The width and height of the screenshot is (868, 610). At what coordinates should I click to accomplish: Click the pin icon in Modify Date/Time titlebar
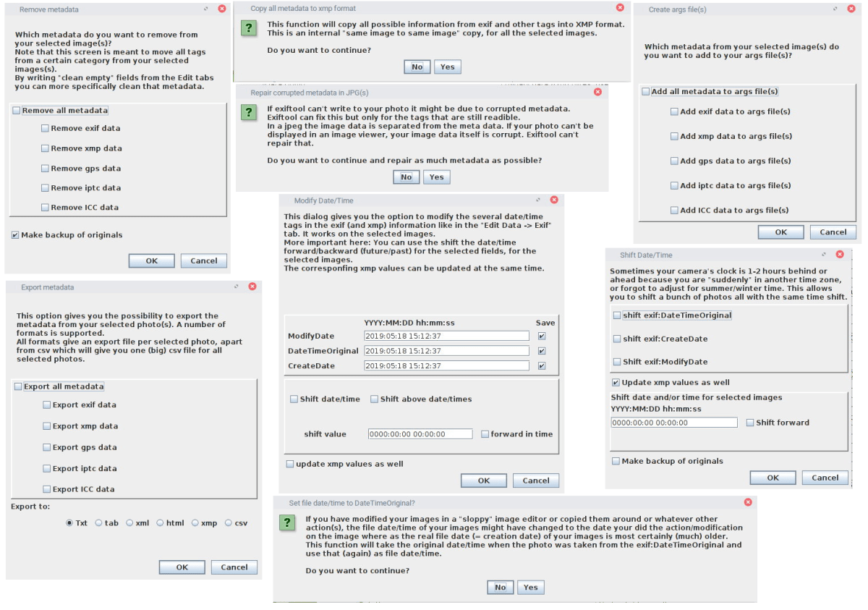click(538, 200)
